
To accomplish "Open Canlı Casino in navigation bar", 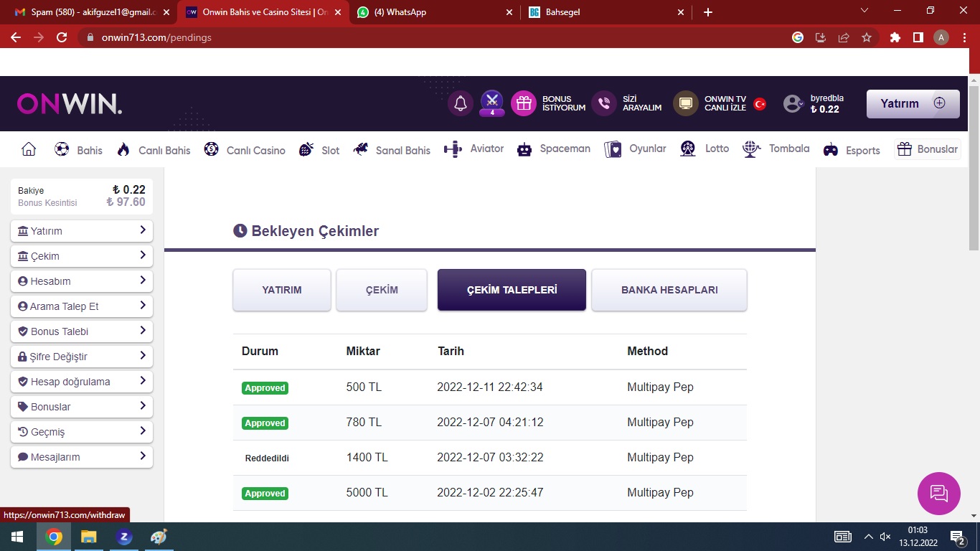I will click(245, 150).
